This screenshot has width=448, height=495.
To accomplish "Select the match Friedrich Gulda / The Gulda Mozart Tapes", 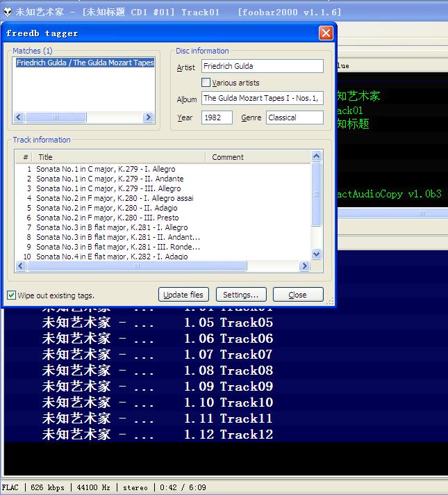I will (85, 63).
